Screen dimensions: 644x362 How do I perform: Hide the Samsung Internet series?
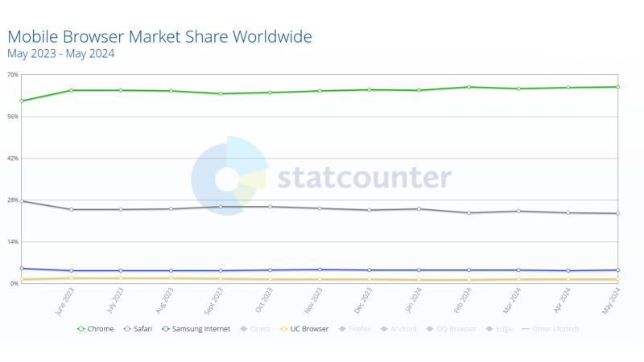(x=196, y=328)
